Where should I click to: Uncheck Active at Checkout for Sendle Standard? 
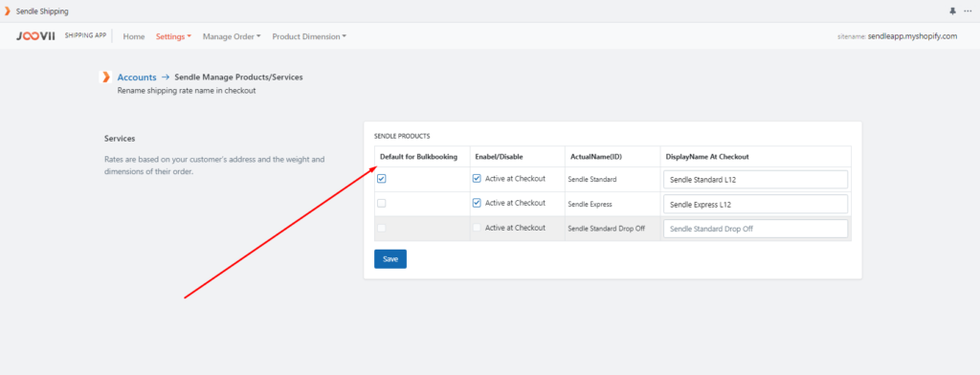pos(477,179)
